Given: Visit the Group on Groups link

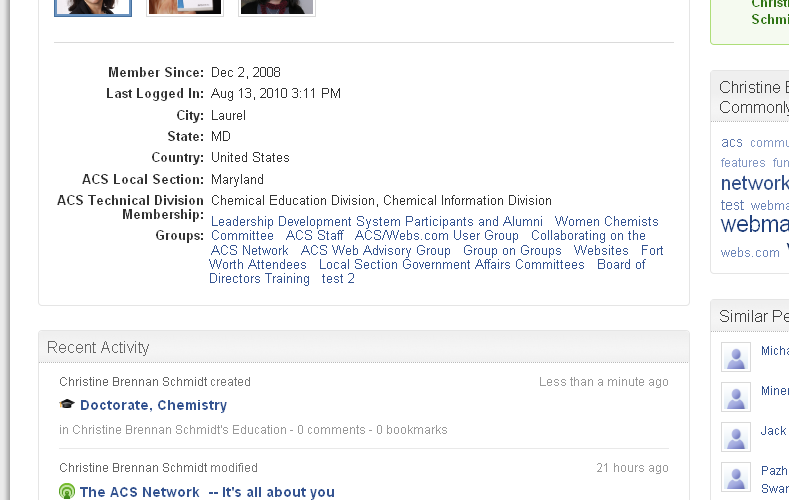Looking at the screenshot, I should 512,251.
